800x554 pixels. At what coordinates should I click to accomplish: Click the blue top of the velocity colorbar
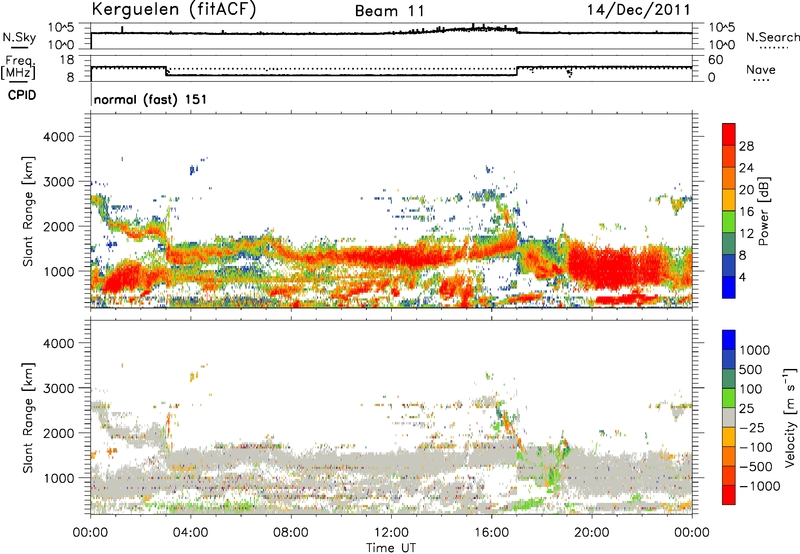click(729, 340)
